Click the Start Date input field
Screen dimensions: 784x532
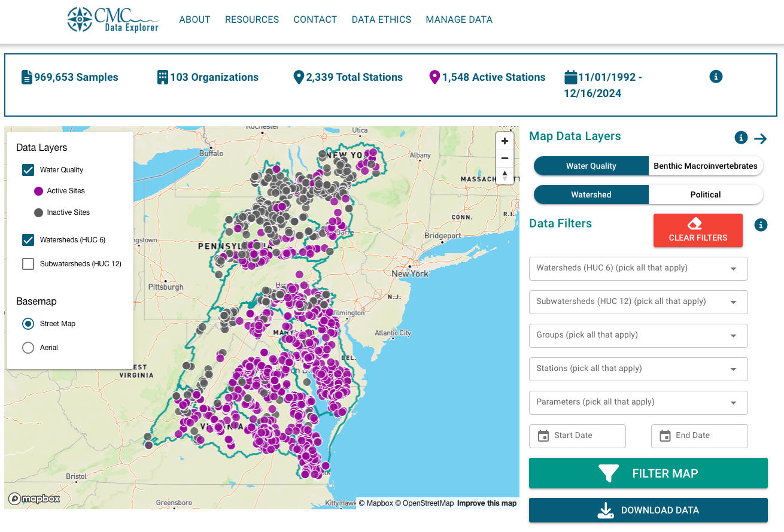pyautogui.click(x=578, y=436)
